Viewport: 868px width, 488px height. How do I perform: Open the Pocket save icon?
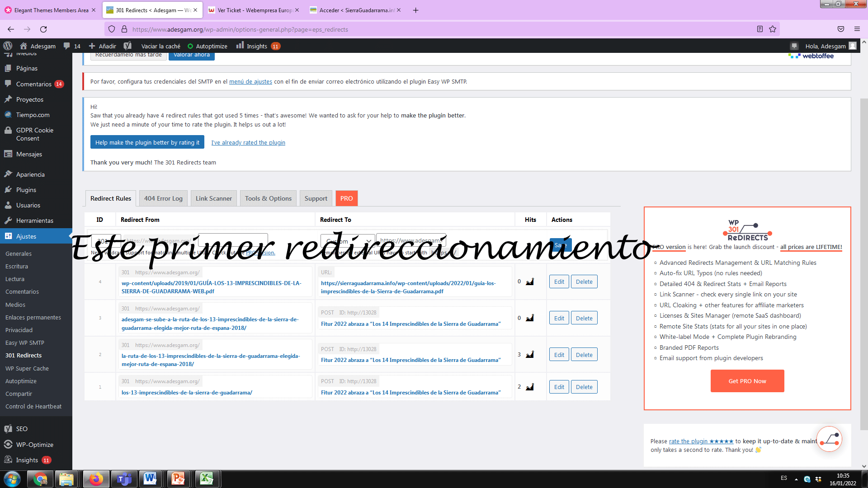841,29
